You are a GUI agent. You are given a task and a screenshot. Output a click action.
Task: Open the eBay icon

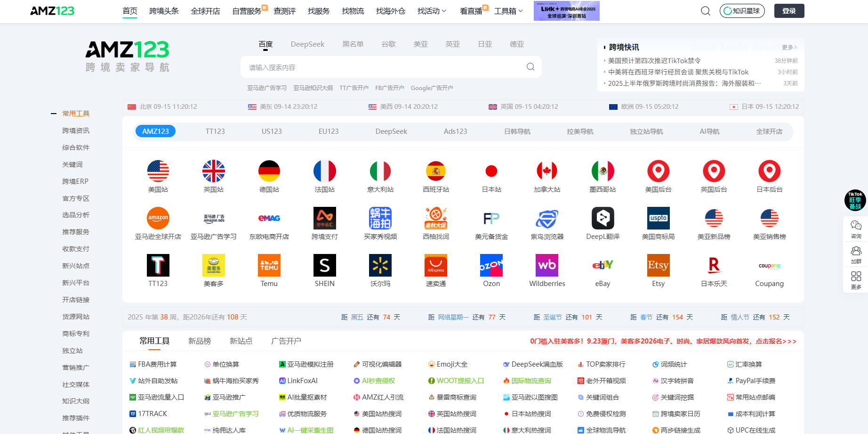click(603, 265)
